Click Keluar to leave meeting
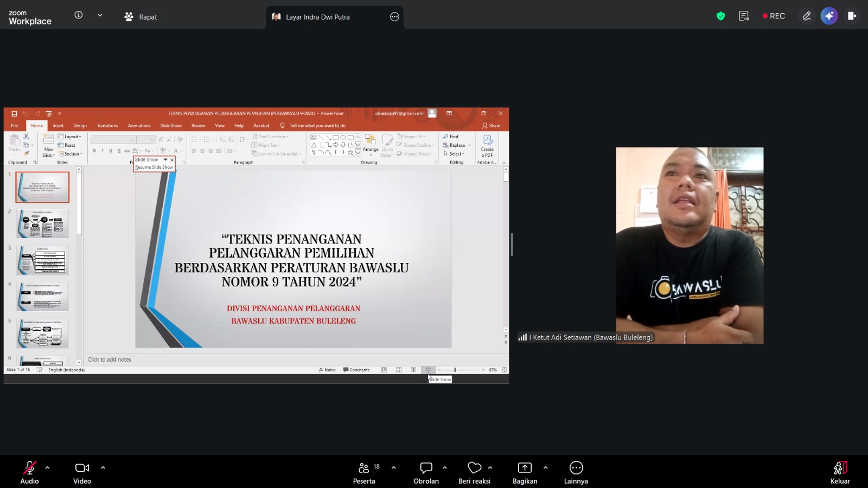868x488 pixels. point(840,472)
